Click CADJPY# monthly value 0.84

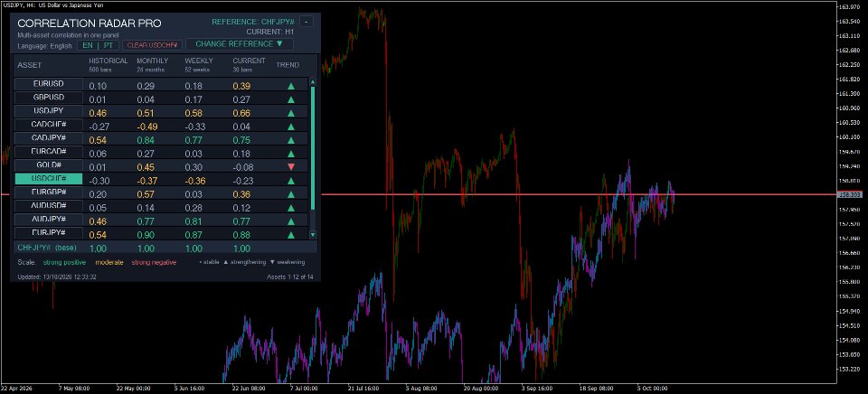click(146, 141)
